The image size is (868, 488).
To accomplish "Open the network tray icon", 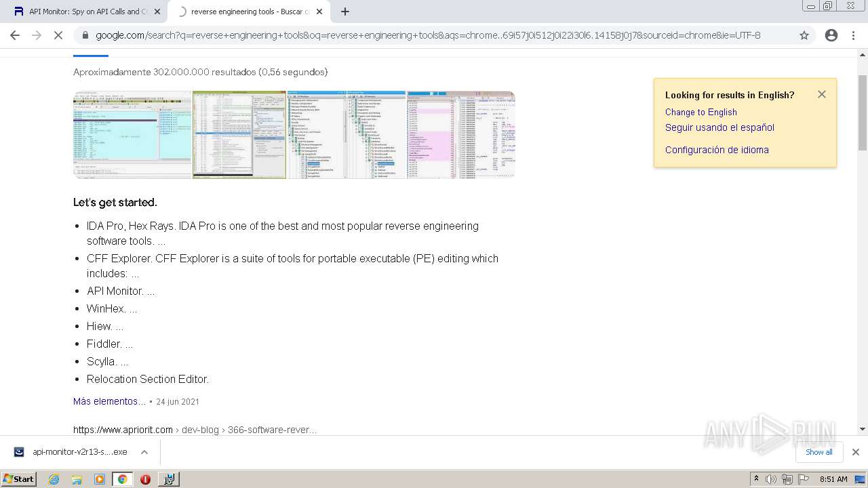I will [787, 479].
